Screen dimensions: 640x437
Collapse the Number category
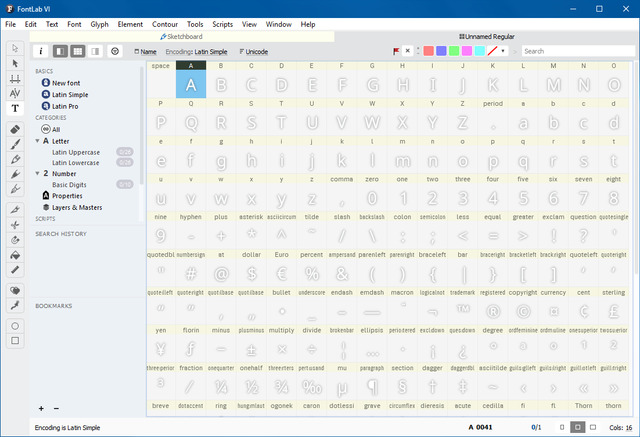point(37,173)
